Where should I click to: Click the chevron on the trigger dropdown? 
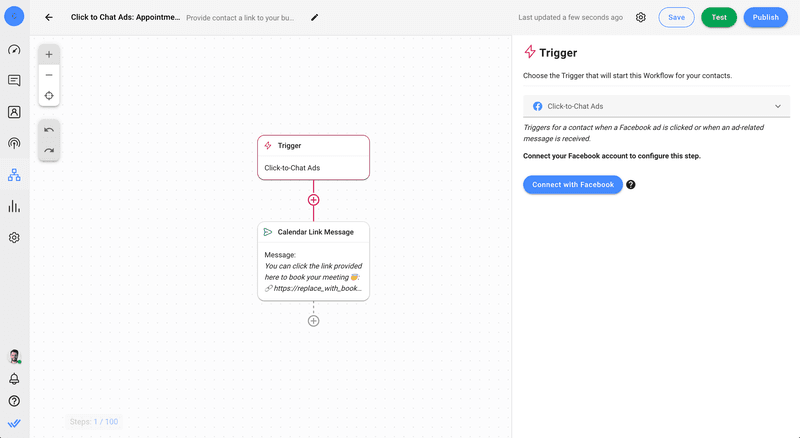778,106
